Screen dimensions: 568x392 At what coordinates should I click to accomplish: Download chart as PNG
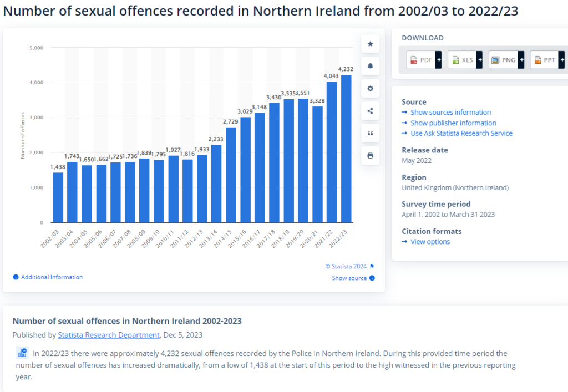(503, 60)
